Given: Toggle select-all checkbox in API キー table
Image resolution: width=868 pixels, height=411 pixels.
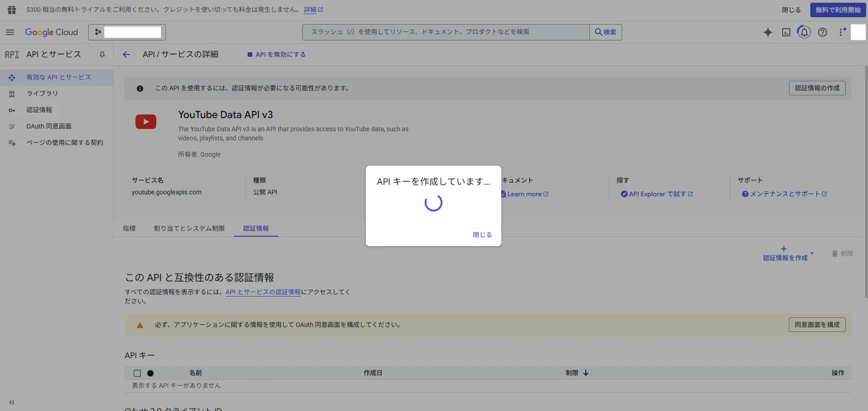Looking at the screenshot, I should click(137, 373).
